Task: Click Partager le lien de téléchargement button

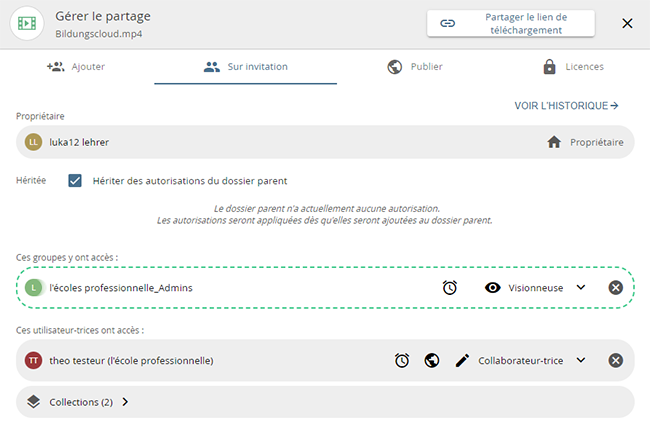Action: point(511,23)
